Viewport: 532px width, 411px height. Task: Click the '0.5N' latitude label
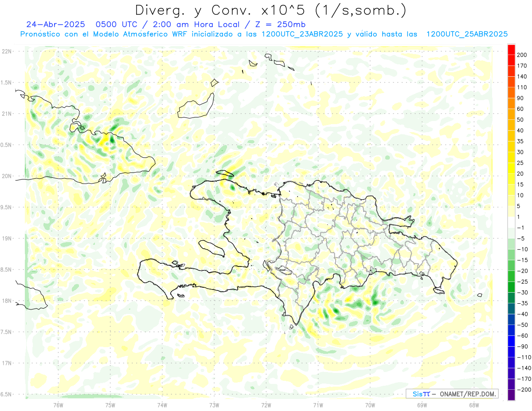tap(7, 145)
